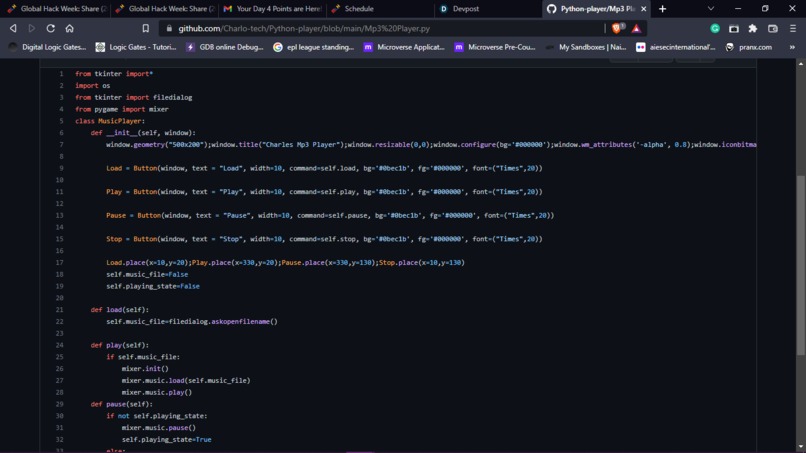Click line number 9 in the code
Image resolution: width=806 pixels, height=453 pixels.
tap(61, 168)
